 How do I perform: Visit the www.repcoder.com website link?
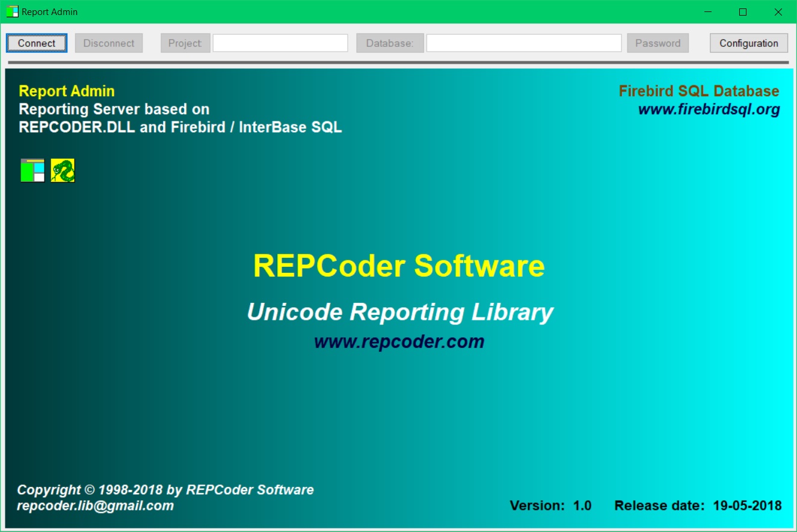tap(399, 341)
